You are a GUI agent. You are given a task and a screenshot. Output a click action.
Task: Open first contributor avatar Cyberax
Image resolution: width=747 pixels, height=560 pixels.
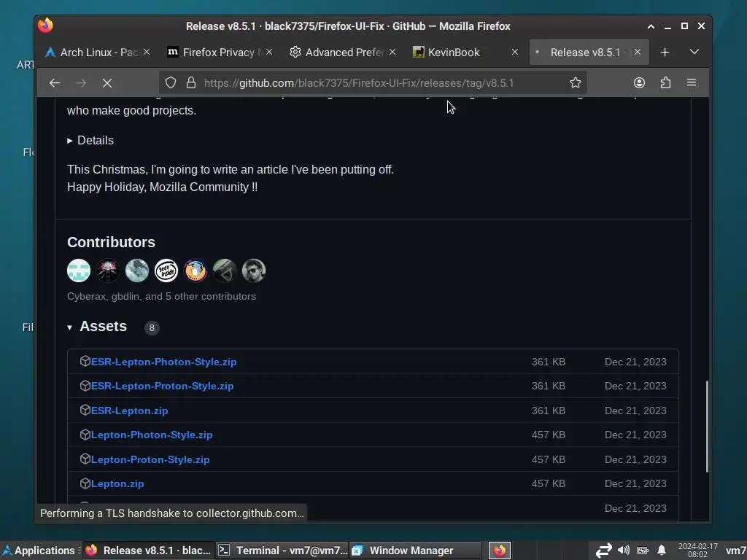79,271
